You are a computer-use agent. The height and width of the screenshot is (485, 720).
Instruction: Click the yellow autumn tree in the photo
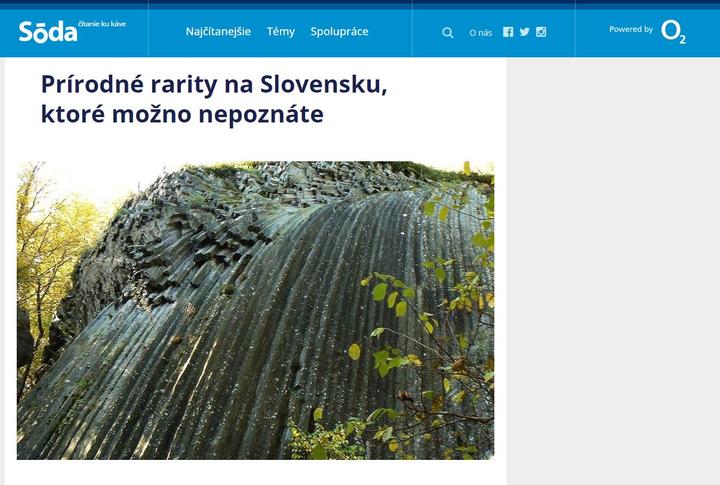tap(51, 257)
